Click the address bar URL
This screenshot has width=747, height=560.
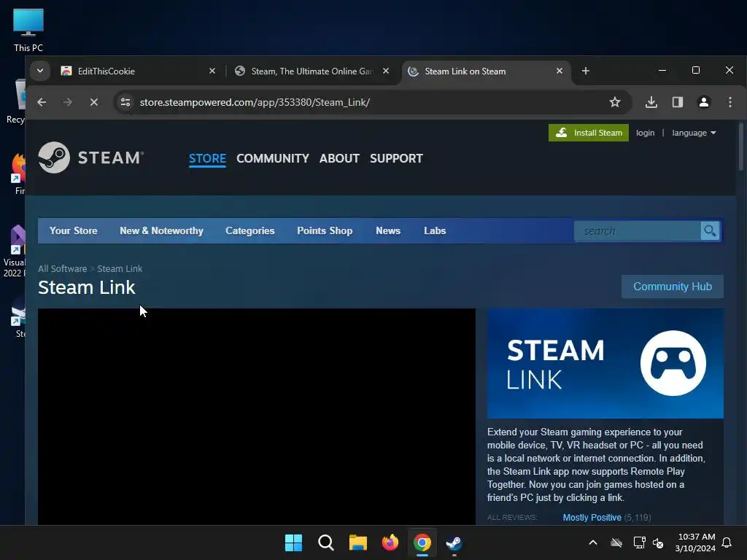pos(255,102)
